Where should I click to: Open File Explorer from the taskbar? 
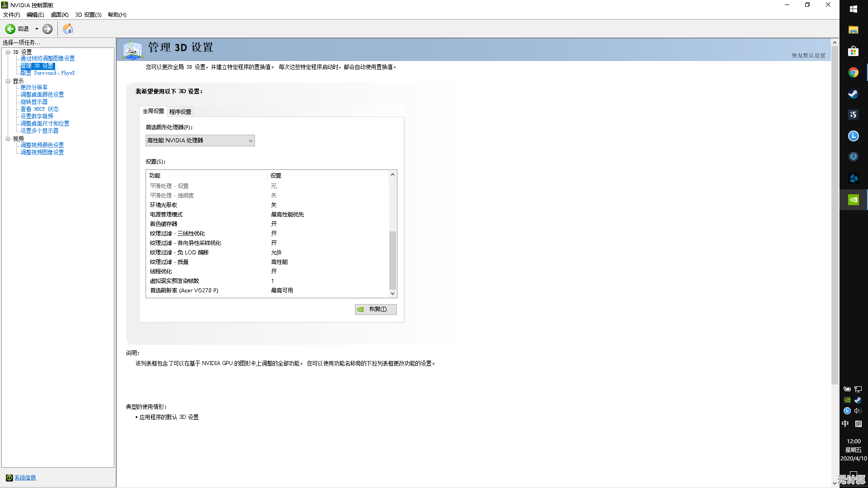[854, 30]
